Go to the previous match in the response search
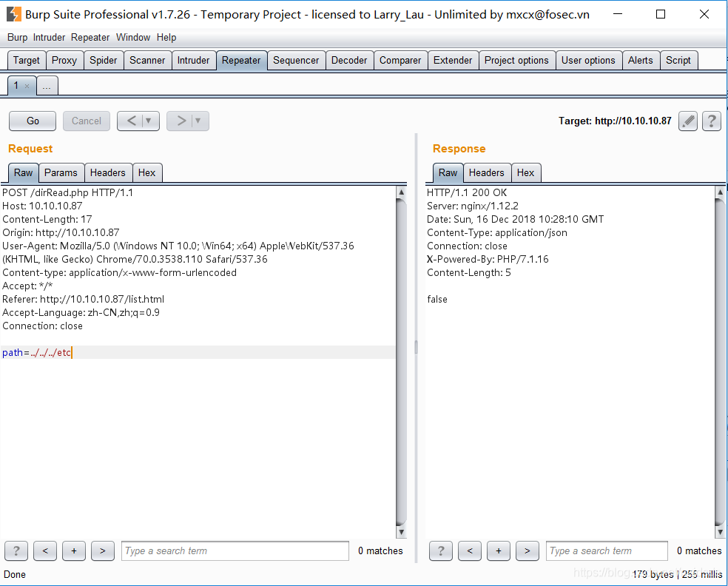 (469, 550)
